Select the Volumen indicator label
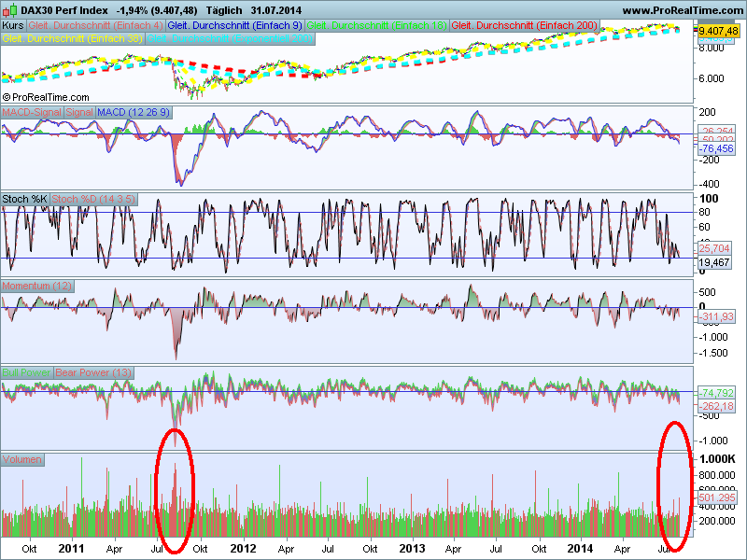747x560 pixels. click(22, 459)
